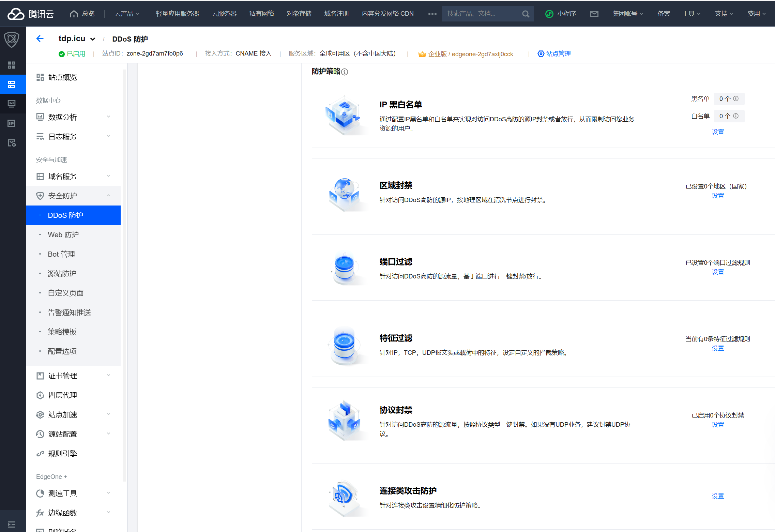Open the certificate settings rail icon
The height and width of the screenshot is (532, 775).
12,142
